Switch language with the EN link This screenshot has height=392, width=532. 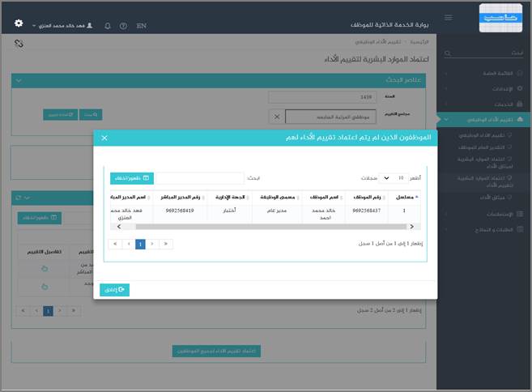142,26
